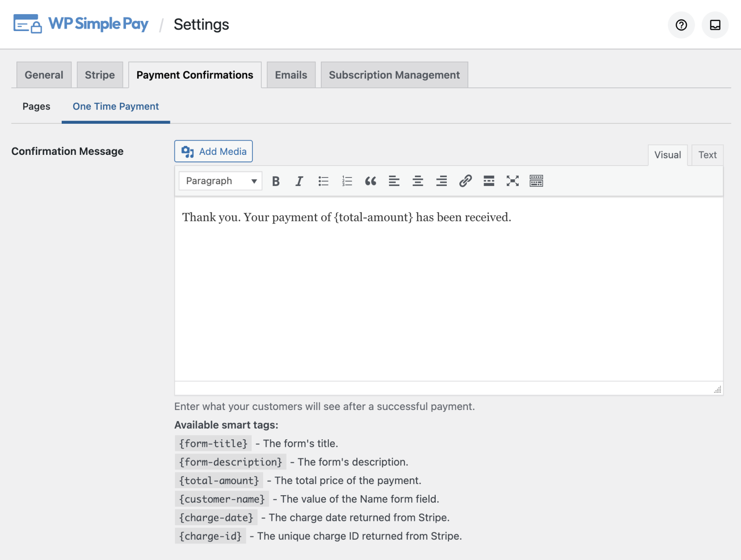741x560 pixels.
Task: Align text right
Action: 441,181
